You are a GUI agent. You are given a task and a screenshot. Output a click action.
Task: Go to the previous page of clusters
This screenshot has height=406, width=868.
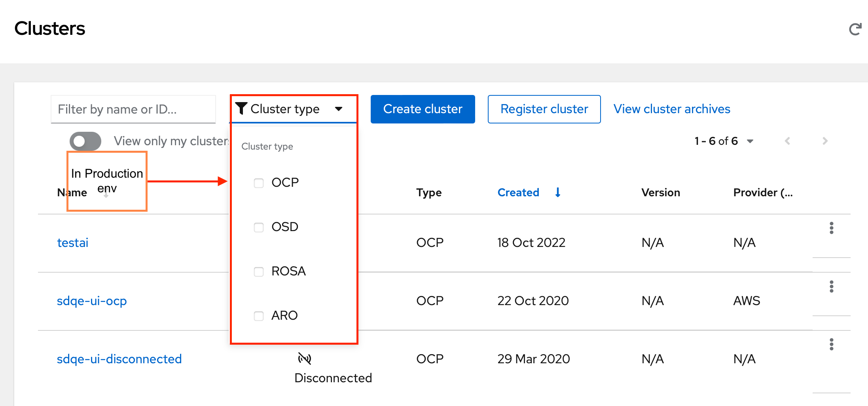[787, 141]
